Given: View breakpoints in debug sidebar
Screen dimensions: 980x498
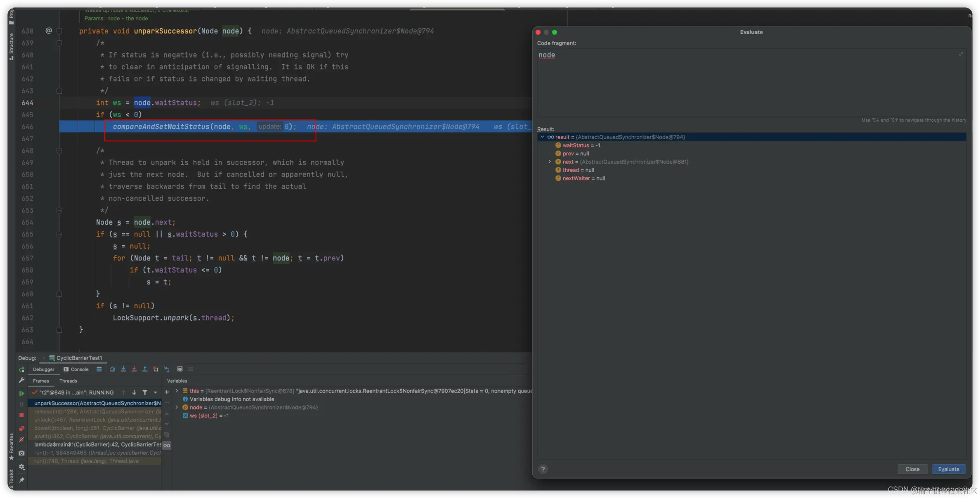Looking at the screenshot, I should (x=21, y=429).
